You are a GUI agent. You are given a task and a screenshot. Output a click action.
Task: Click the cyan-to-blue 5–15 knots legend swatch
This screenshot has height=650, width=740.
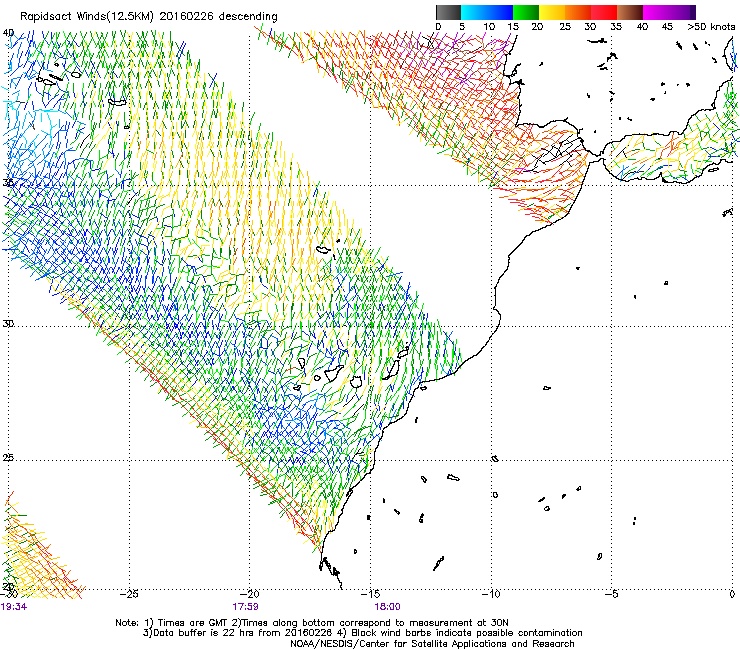tap(487, 12)
